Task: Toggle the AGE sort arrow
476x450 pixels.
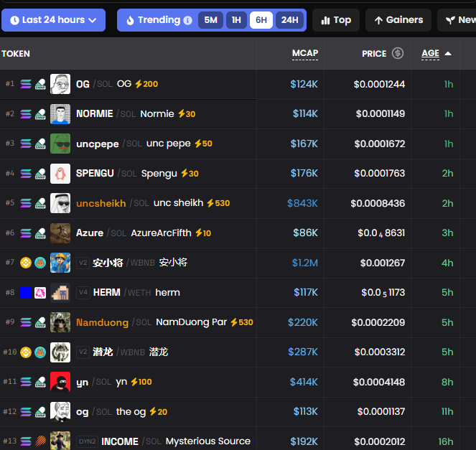Action: 448,54
